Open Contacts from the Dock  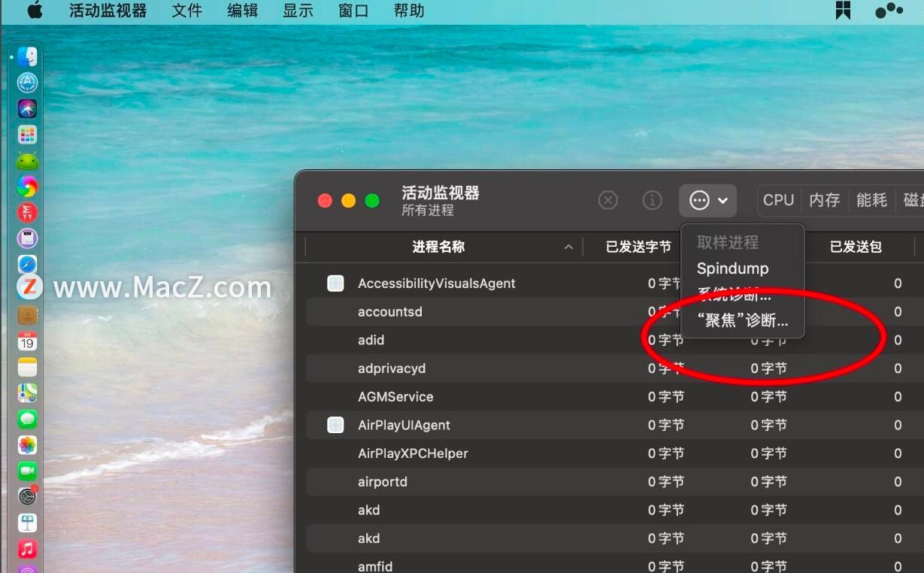click(x=28, y=315)
